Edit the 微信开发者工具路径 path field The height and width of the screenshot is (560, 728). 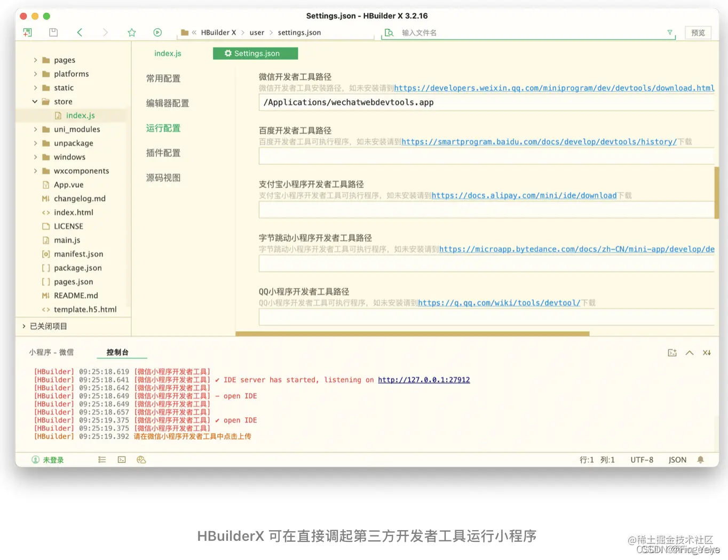click(486, 102)
